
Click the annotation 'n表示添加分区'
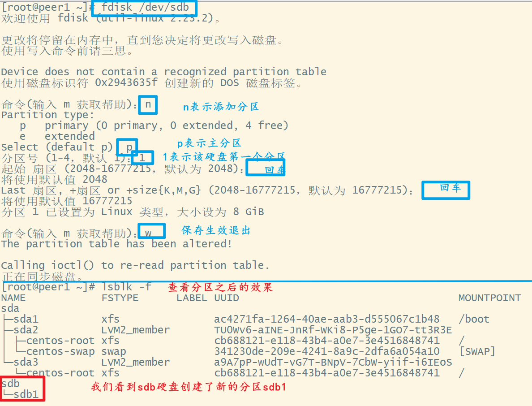point(221,107)
